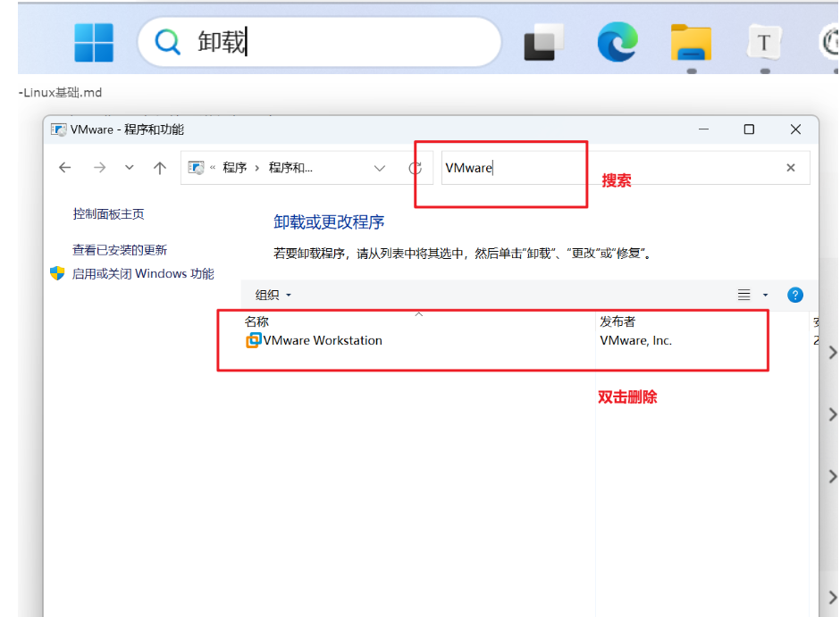840x617 pixels.
Task: Open the Windows Start menu
Action: pyautogui.click(x=94, y=42)
